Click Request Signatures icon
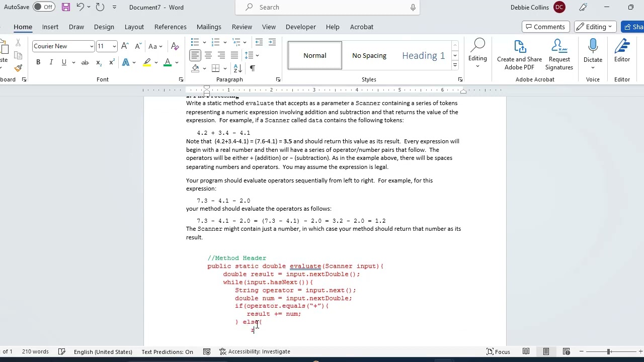Screen dimensions: 644x362 coord(559,54)
